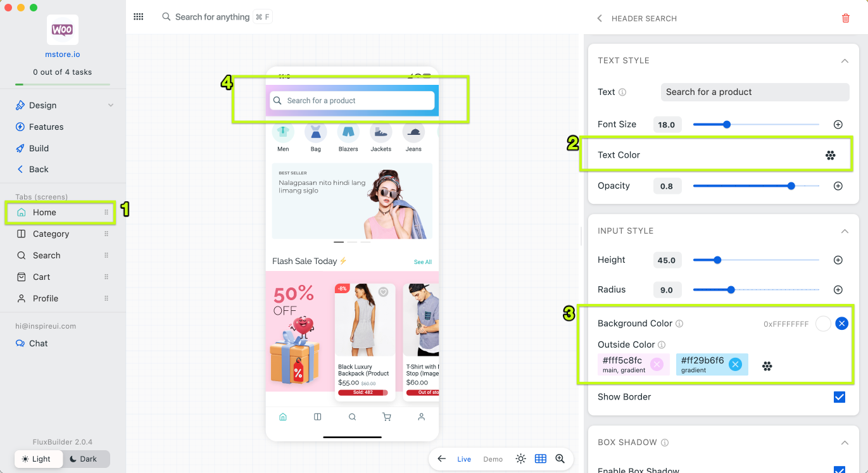868x473 pixels.
Task: Switch to Light theme mode
Action: (x=37, y=459)
